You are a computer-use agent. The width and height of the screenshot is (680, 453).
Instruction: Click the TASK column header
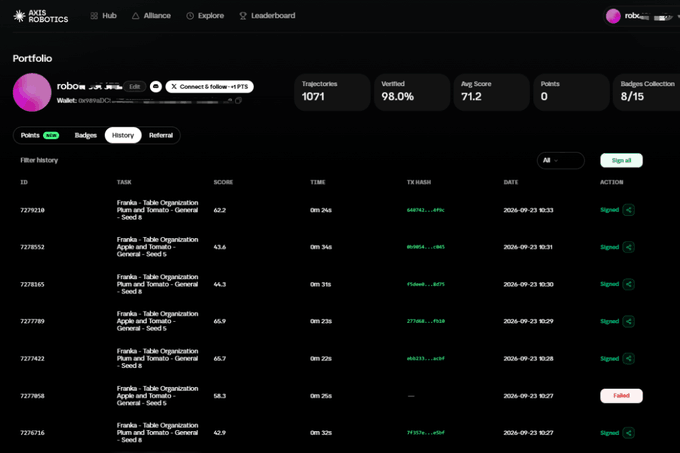click(x=124, y=182)
